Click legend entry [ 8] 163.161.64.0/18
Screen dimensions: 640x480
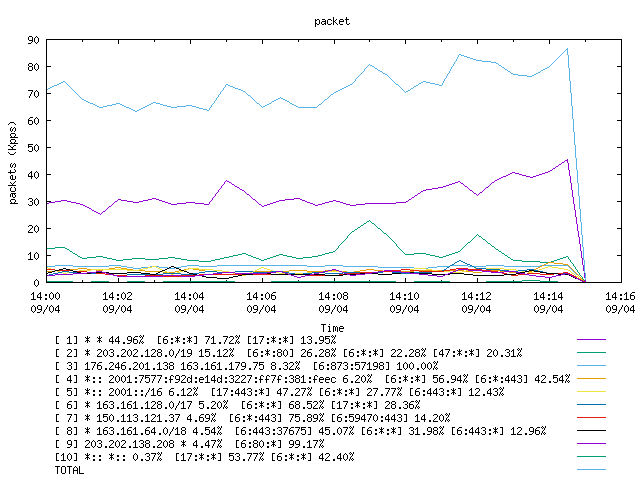coord(300,431)
